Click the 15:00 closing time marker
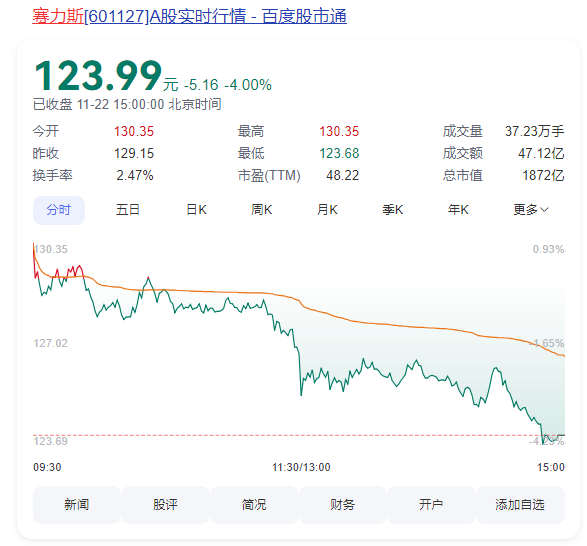Viewport: 587px width, 546px height. [x=551, y=467]
